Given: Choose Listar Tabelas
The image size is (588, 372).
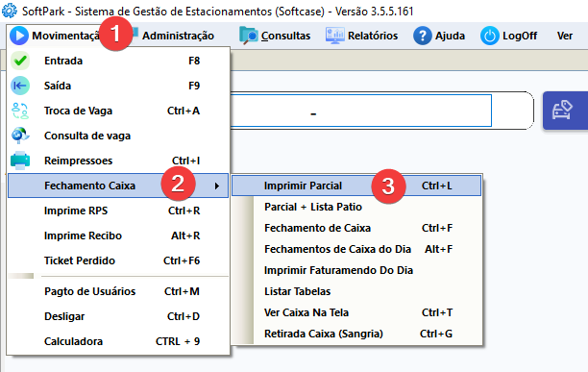Looking at the screenshot, I should (x=356, y=291).
